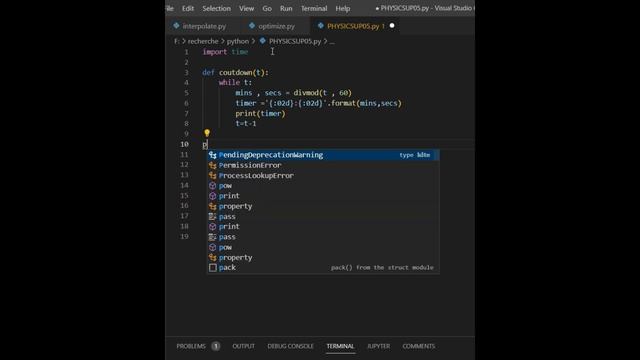Open the Problems panel tab

(x=191, y=346)
